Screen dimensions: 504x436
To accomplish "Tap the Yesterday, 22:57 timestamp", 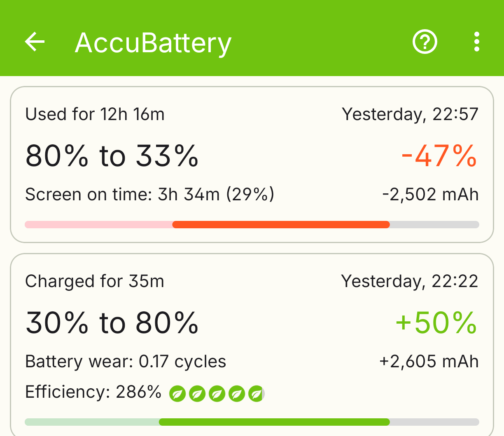I will pyautogui.click(x=410, y=114).
